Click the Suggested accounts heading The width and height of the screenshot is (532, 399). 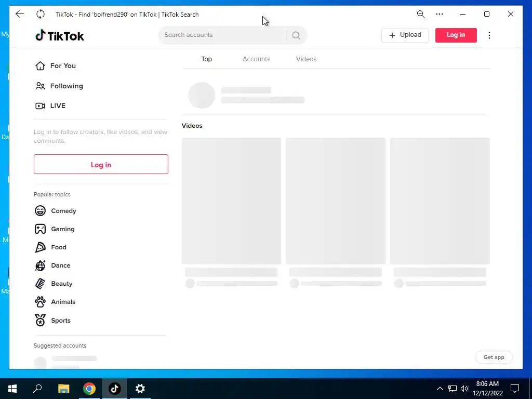tap(60, 345)
